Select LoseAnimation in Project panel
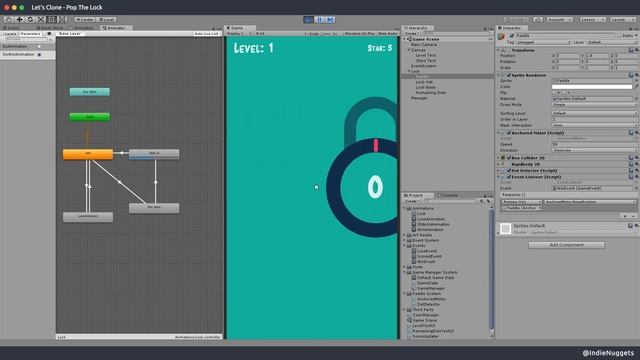 tap(430, 219)
